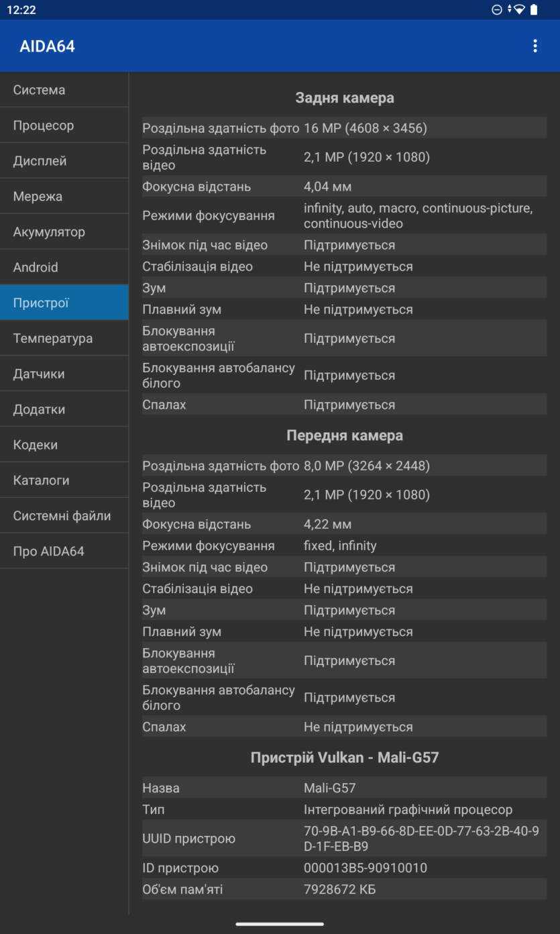Show the Температура section
Screen dimensions: 560x934
pos(64,338)
